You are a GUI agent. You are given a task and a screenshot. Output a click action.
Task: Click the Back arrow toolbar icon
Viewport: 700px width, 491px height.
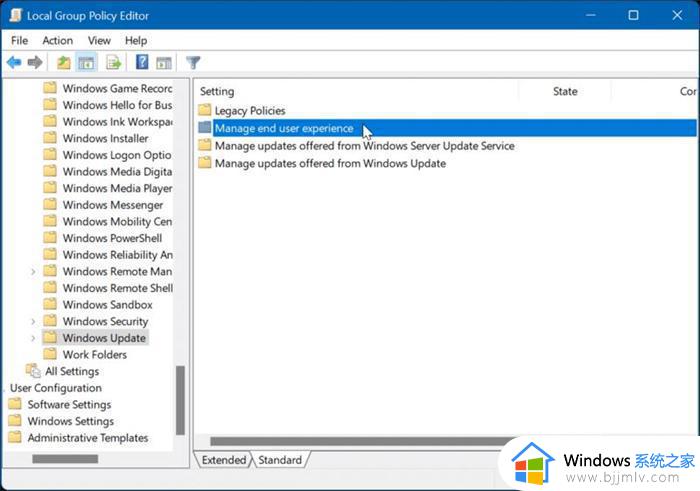[x=14, y=62]
